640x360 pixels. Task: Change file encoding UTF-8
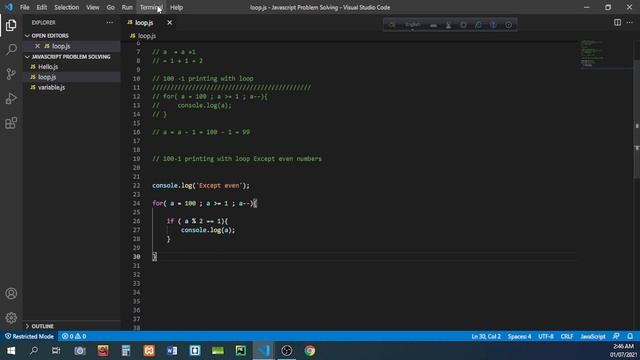(x=546, y=336)
